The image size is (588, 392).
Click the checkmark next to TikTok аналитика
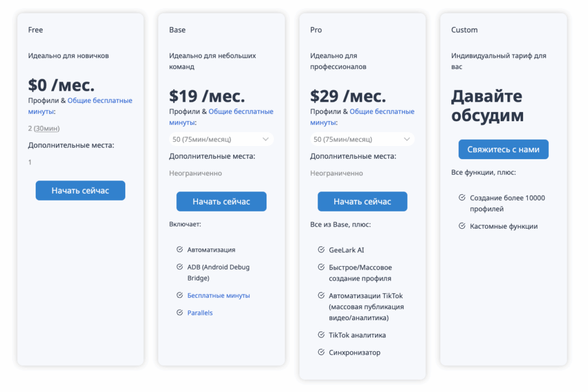(x=320, y=335)
